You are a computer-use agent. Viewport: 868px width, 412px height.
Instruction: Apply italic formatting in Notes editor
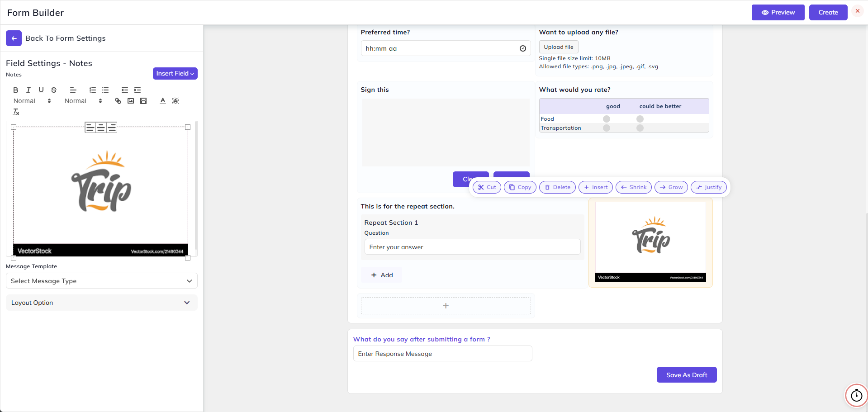(28, 90)
